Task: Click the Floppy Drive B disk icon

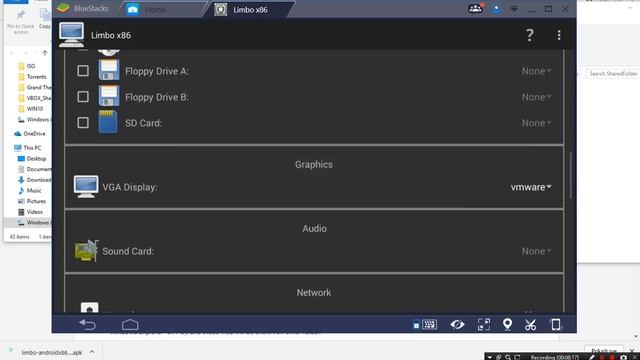Action: click(109, 96)
